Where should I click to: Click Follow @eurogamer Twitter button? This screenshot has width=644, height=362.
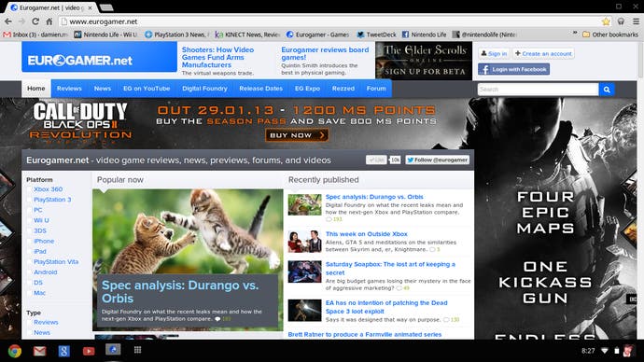point(437,160)
